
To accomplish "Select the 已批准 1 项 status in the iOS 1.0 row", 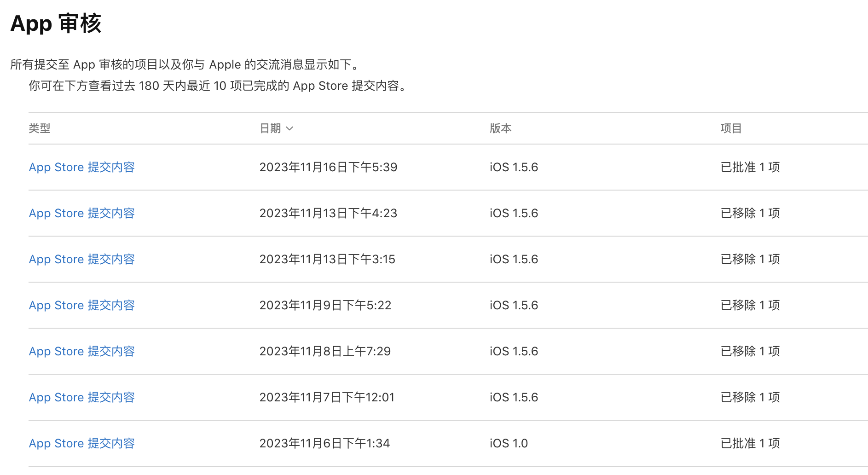I will tap(750, 443).
